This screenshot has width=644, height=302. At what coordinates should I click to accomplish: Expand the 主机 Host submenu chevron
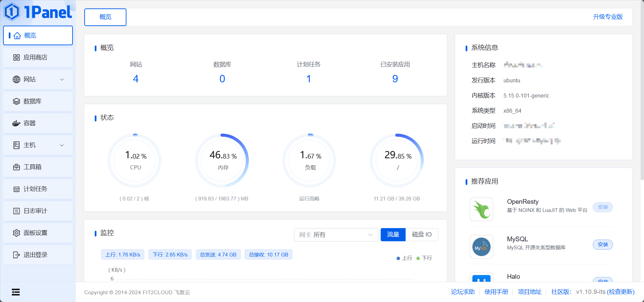coord(62,145)
